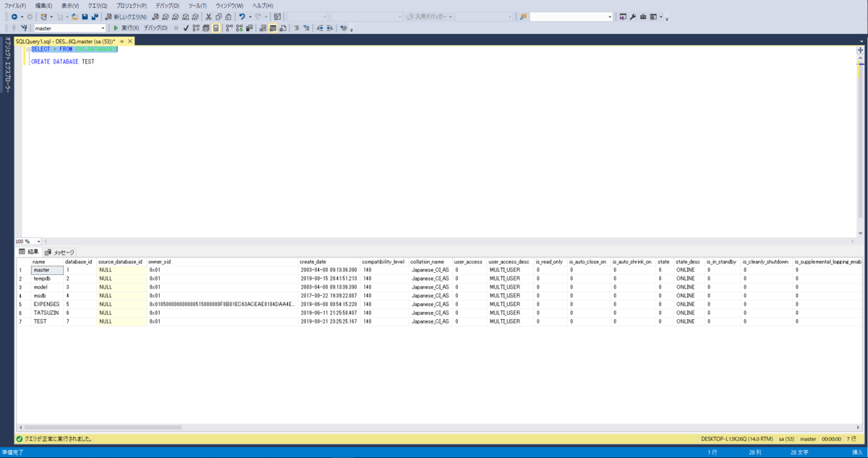Open the ヘルプ(H) menu
Image resolution: width=868 pixels, height=458 pixels.
click(x=263, y=6)
